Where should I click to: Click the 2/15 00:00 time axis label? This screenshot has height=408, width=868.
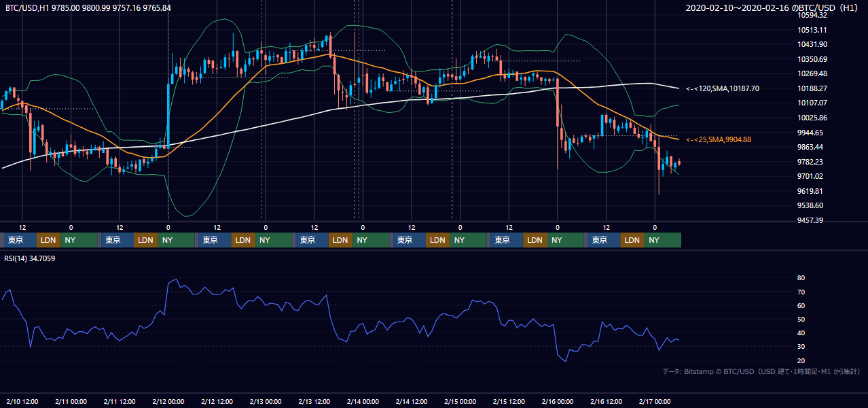[460, 401]
